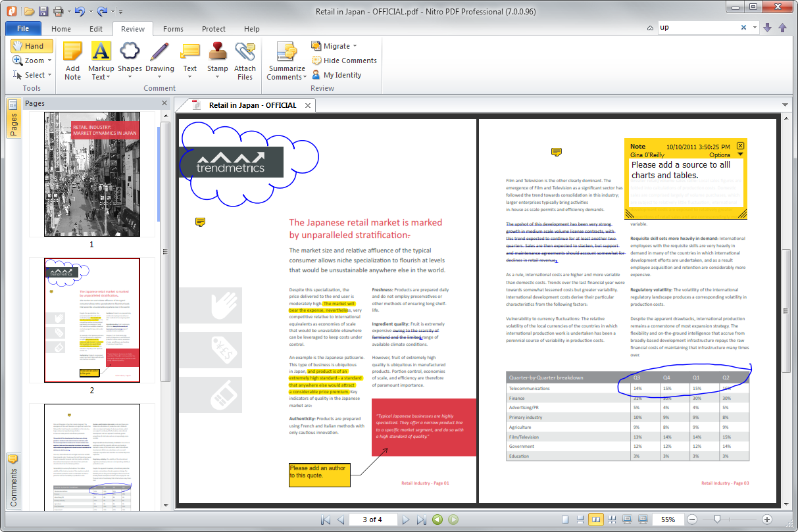Expand the Select tool dropdown

point(49,74)
